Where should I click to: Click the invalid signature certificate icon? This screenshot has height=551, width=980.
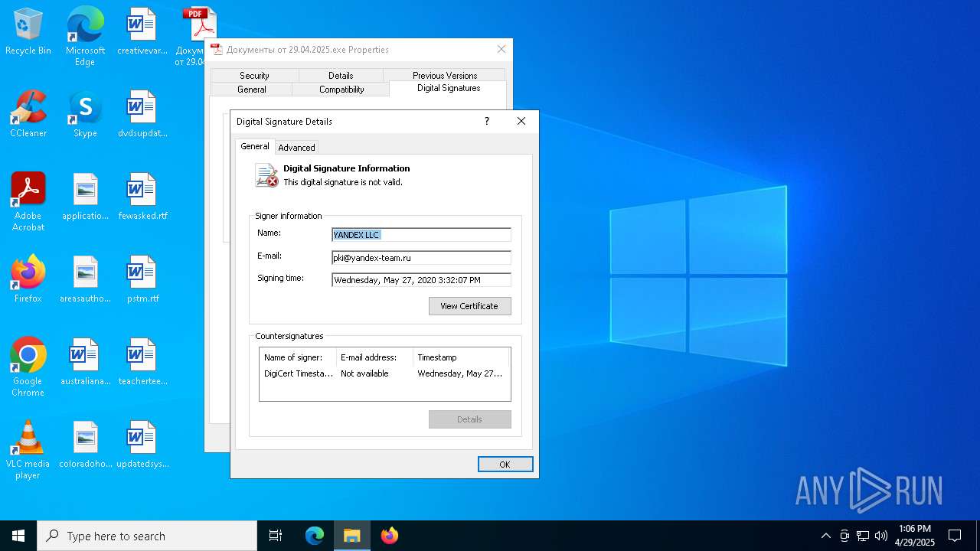[x=266, y=175]
